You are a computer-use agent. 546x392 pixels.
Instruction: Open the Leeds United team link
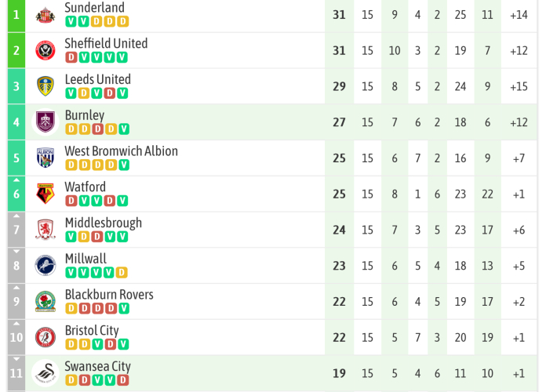coord(97,79)
